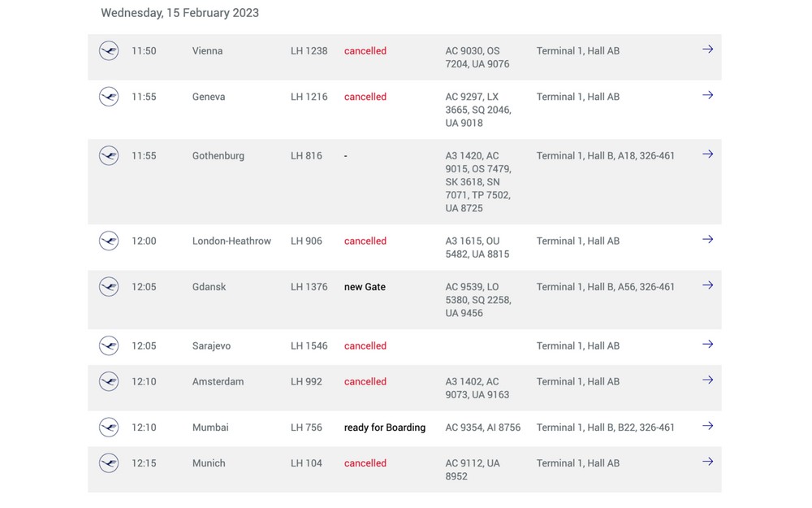Click arrow on Munich LH 104 row
This screenshot has width=812, height=508.
[x=707, y=462]
